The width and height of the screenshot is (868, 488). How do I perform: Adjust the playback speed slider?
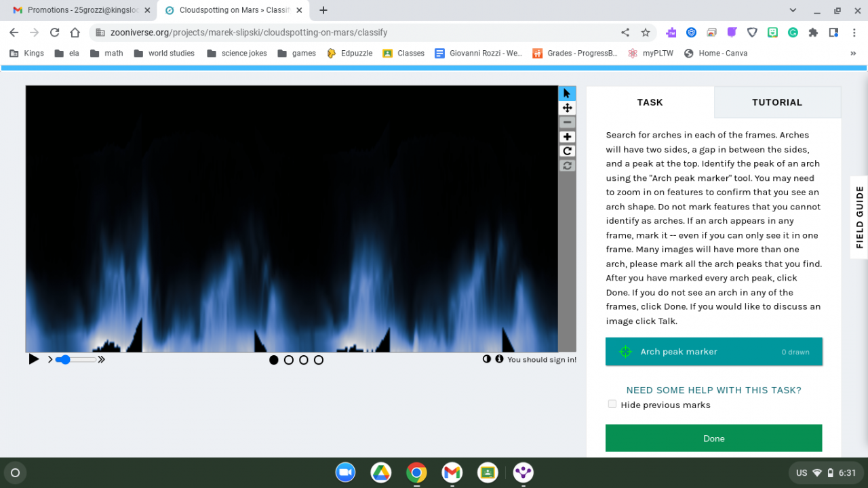(x=75, y=359)
